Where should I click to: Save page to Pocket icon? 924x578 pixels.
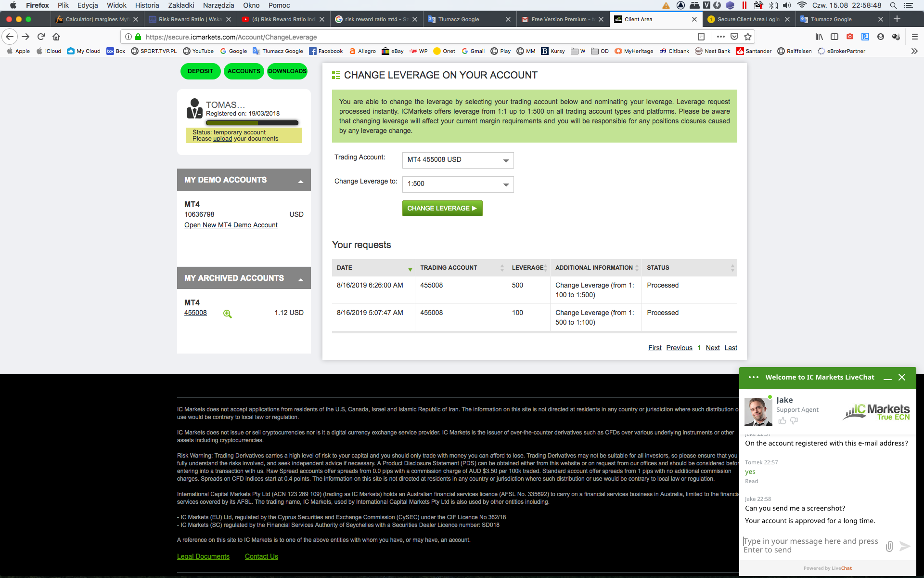tap(734, 37)
